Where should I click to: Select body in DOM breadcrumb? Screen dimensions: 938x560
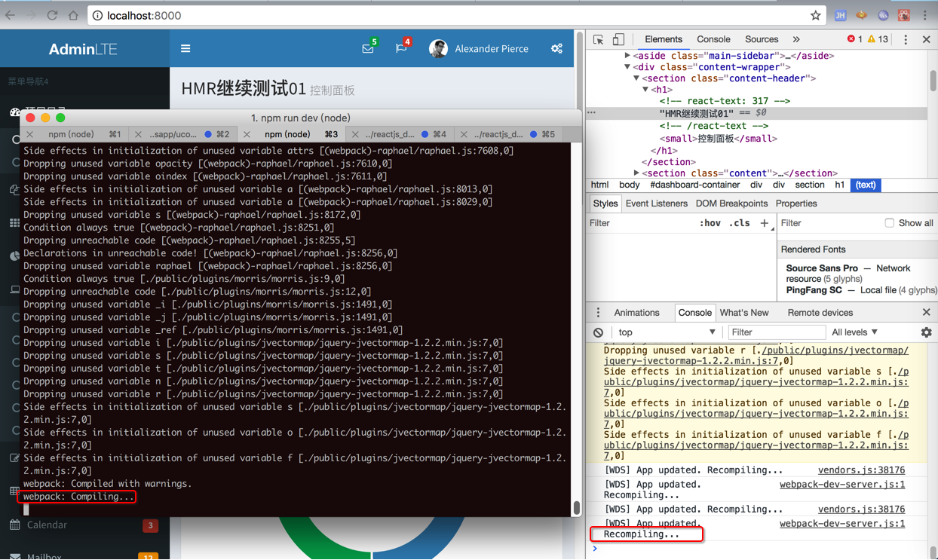tap(629, 185)
